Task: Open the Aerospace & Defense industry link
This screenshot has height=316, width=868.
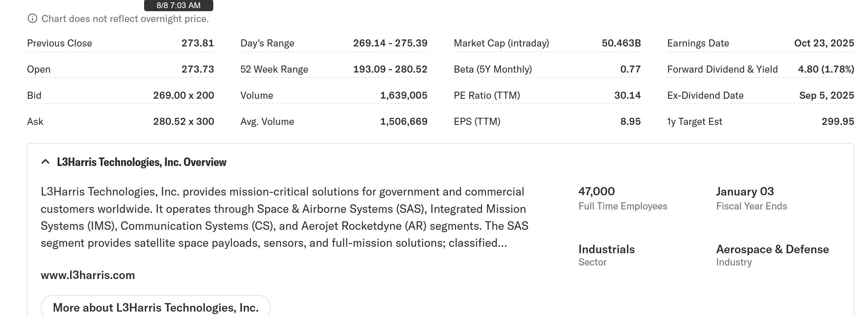Action: 772,249
